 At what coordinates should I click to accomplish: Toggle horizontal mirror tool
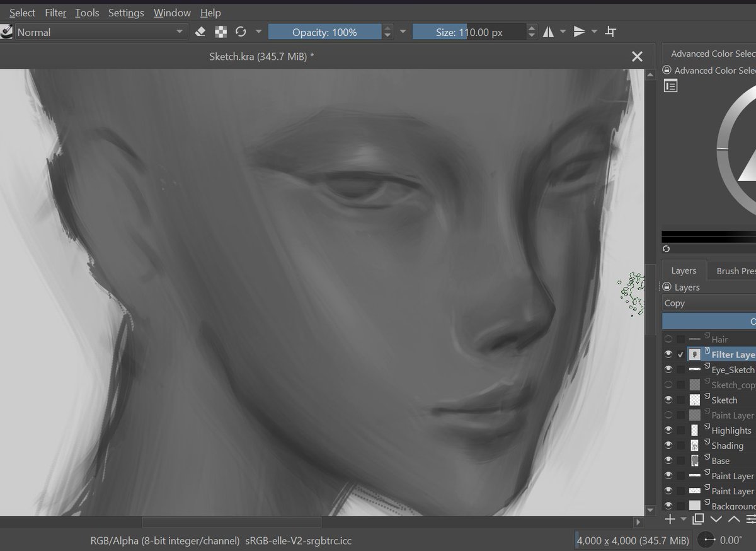(x=549, y=32)
